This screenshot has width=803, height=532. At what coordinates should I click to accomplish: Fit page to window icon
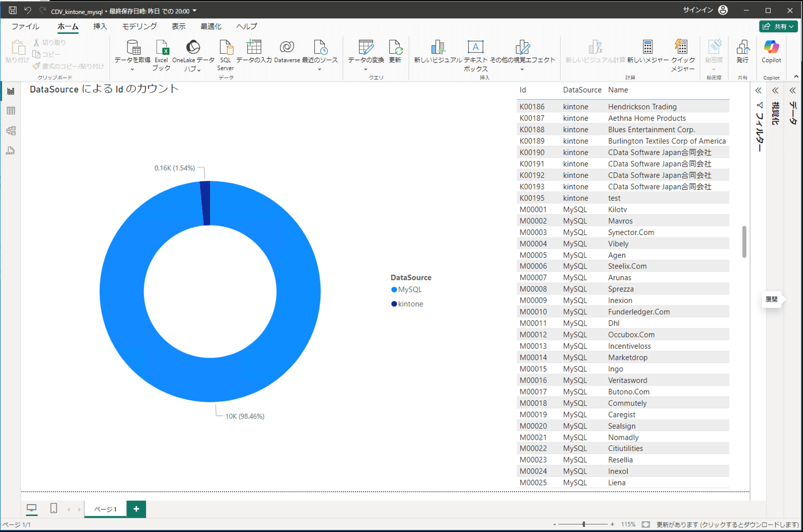646,525
